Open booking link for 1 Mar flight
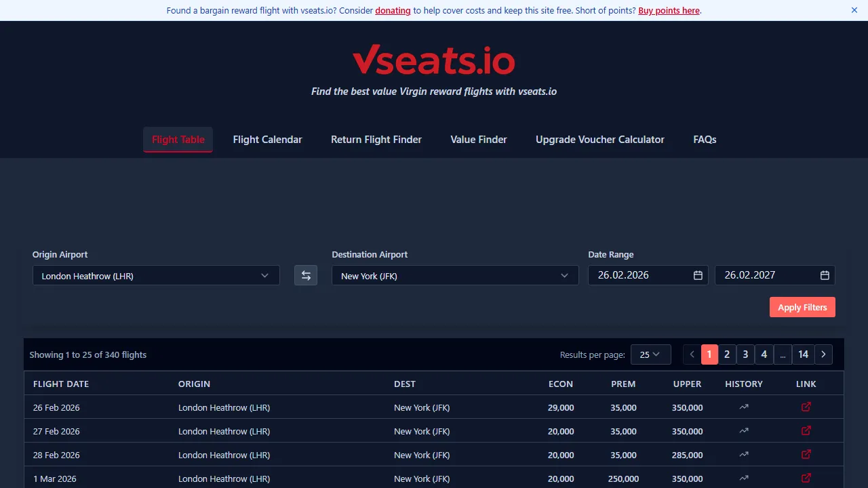868x488 pixels. click(x=806, y=478)
